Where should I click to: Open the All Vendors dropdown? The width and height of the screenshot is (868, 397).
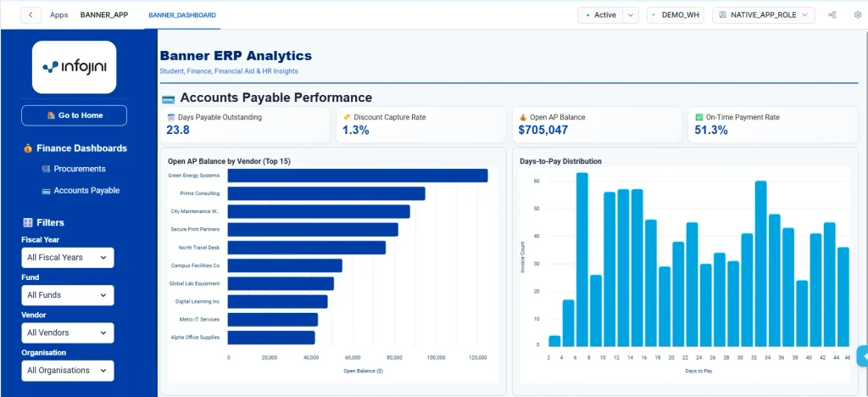[68, 333]
